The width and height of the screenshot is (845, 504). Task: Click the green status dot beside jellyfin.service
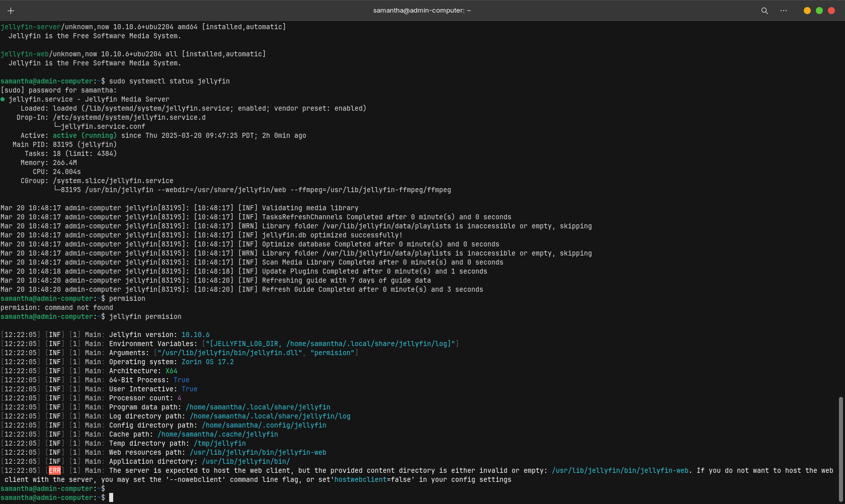pyautogui.click(x=3, y=100)
